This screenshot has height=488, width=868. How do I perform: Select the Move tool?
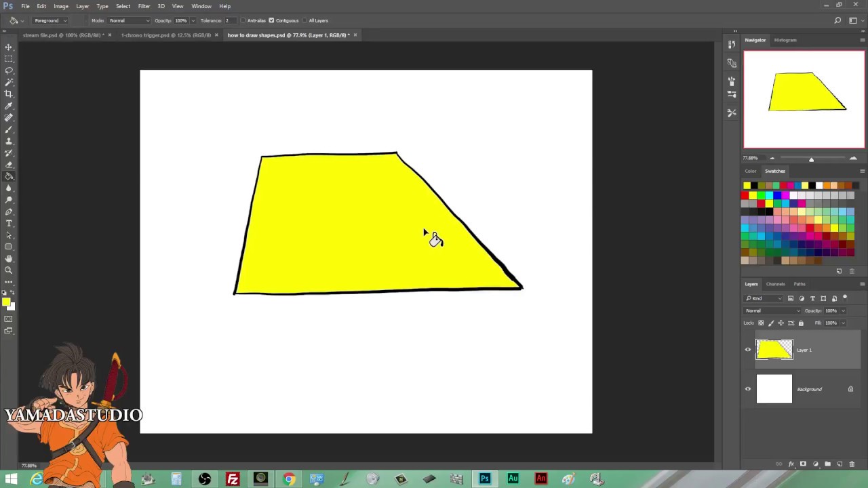[9, 47]
